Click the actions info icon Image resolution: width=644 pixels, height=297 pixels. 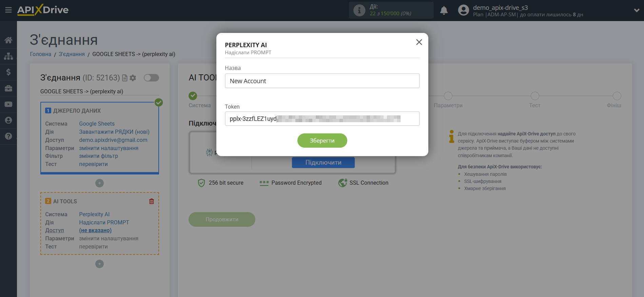pos(359,10)
